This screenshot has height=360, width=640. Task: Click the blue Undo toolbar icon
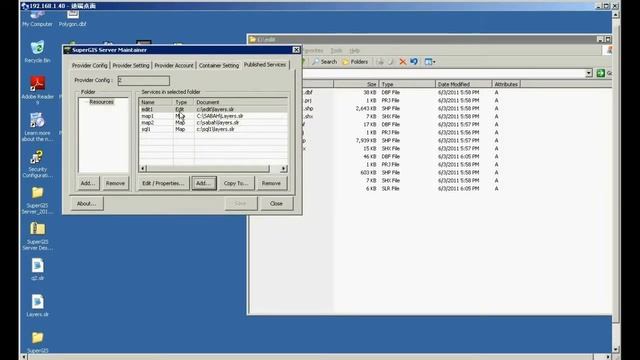click(414, 62)
